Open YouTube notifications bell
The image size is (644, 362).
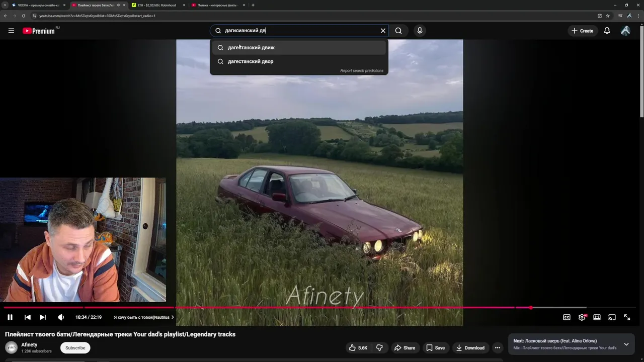607,31
